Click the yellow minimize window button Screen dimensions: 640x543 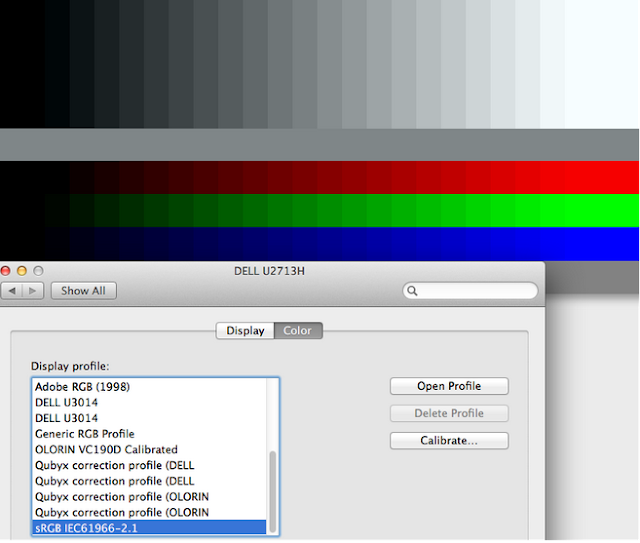[22, 271]
